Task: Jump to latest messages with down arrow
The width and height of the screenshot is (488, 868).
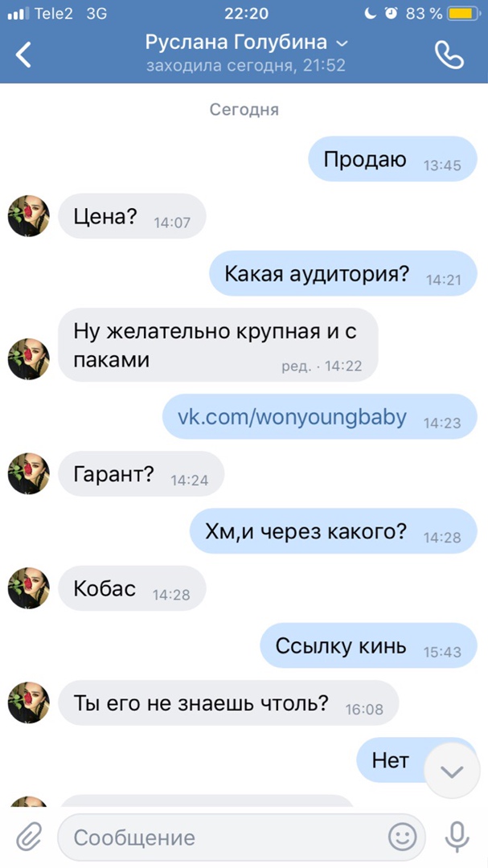Action: coord(452,771)
